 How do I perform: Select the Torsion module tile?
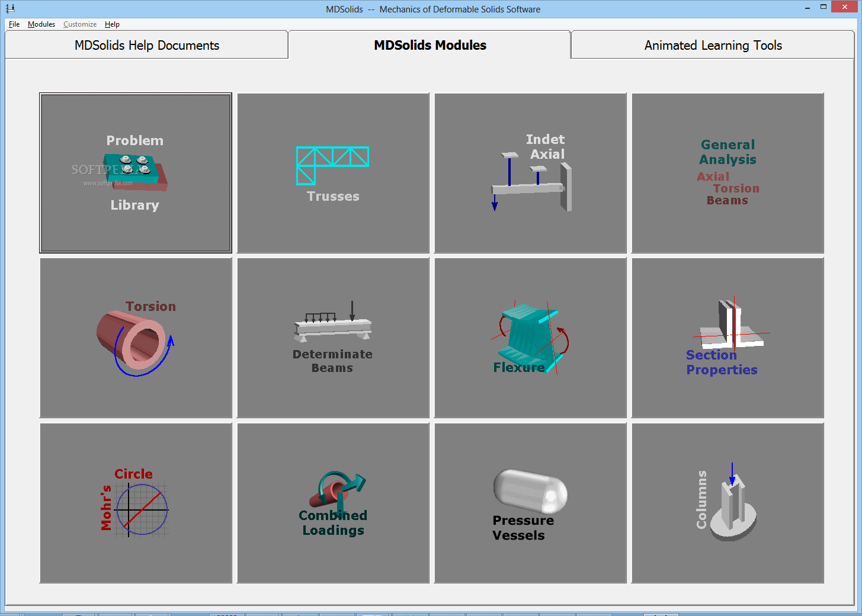136,338
